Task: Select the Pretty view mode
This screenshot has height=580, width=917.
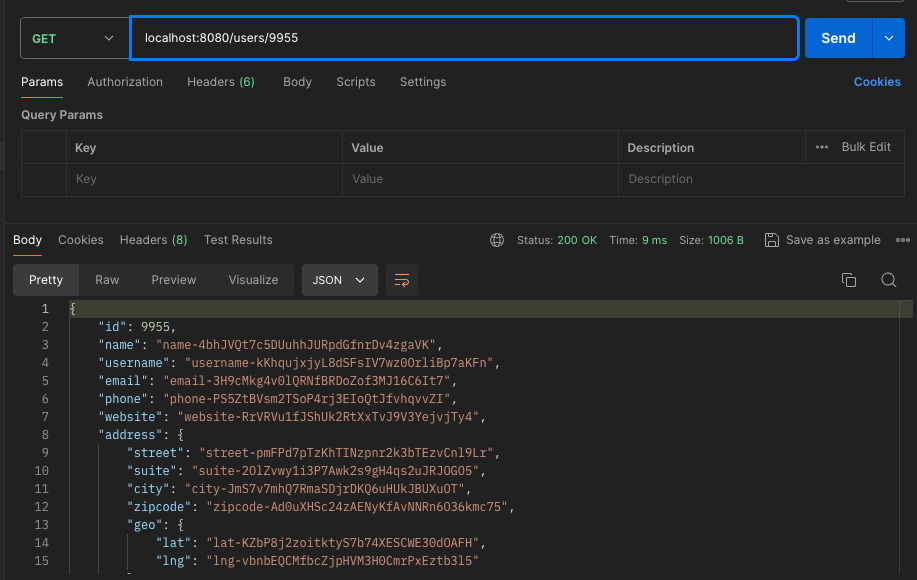Action: [46, 280]
